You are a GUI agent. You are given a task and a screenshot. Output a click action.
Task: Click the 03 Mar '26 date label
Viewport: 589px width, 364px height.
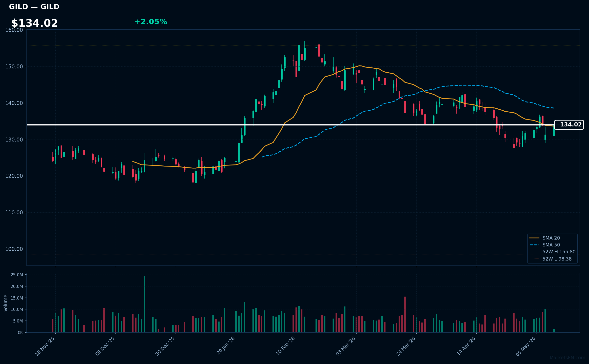pos(345,346)
